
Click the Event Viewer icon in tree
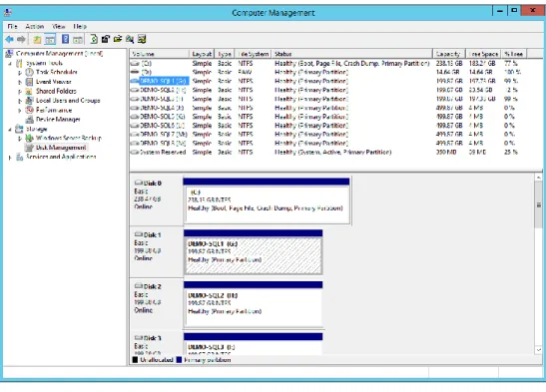30,82
